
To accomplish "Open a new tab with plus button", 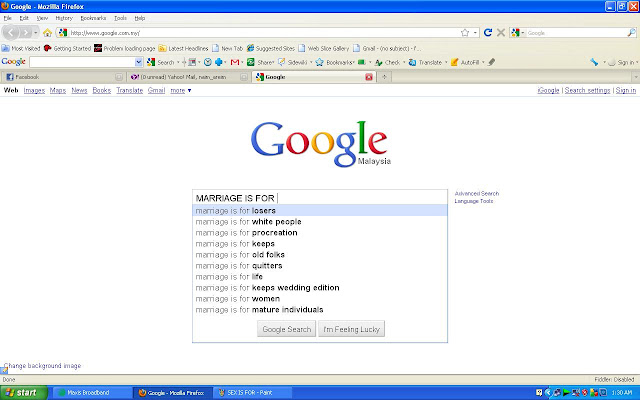I will pos(384,77).
